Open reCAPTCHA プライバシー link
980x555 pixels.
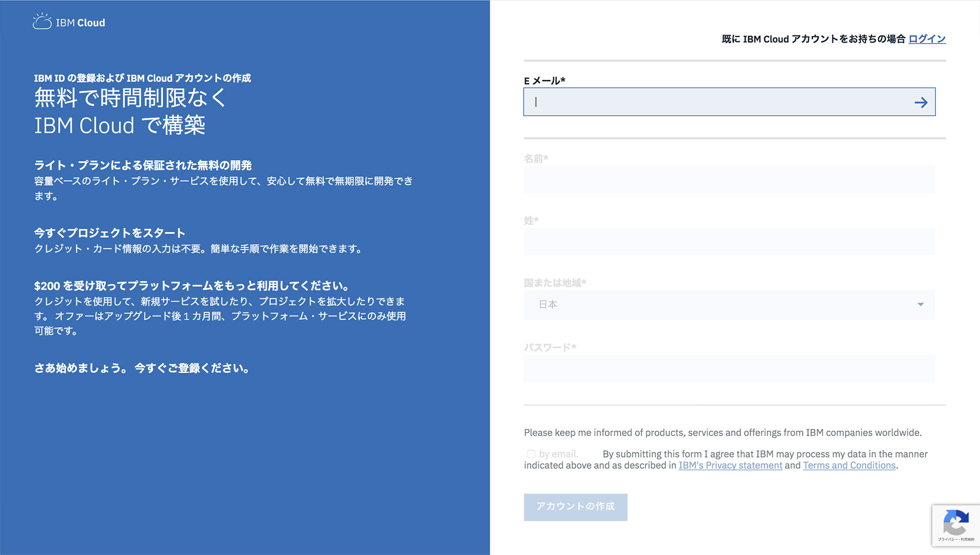point(947,539)
